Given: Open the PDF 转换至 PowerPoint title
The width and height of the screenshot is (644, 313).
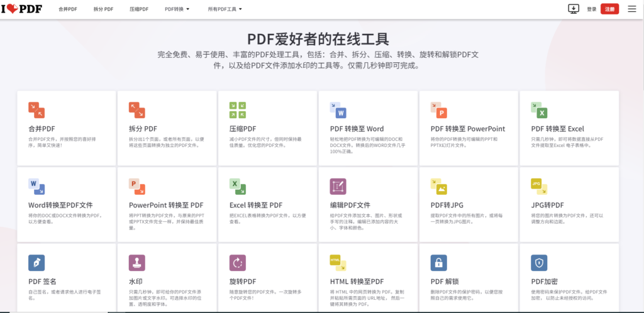Looking at the screenshot, I should click(x=468, y=129).
